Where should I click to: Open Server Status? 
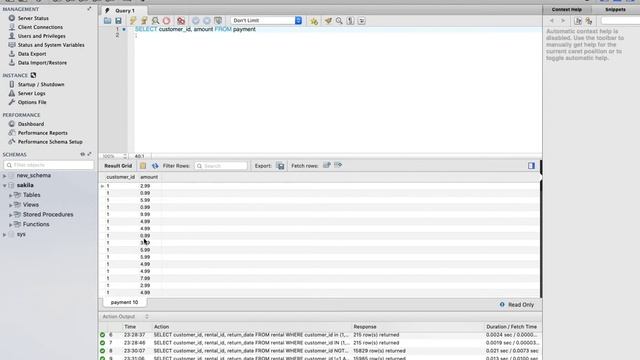pyautogui.click(x=33, y=18)
